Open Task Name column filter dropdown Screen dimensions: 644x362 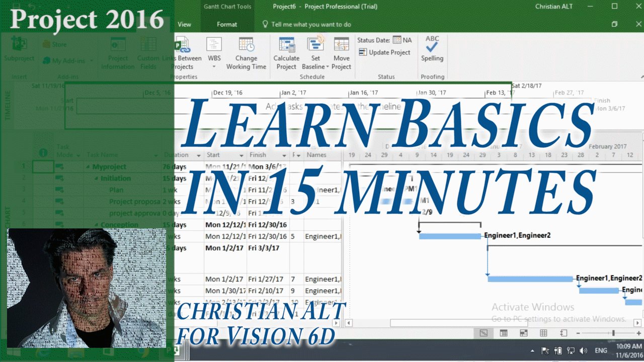[156, 155]
